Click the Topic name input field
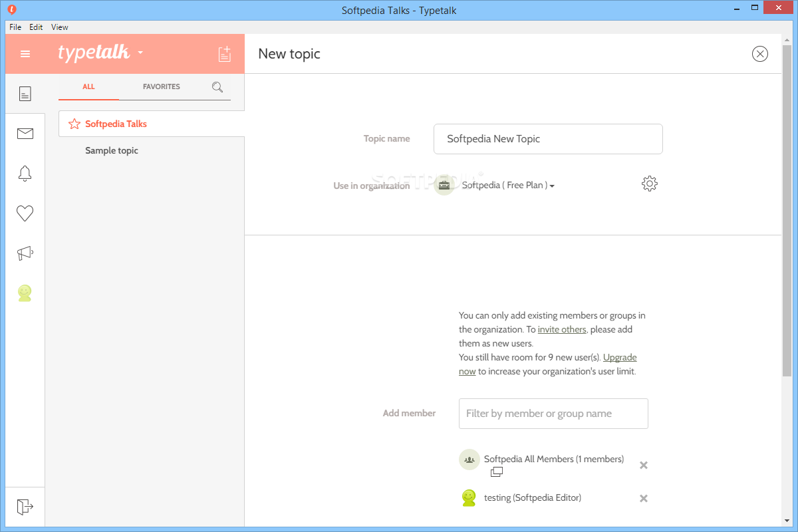This screenshot has height=532, width=798. 548,139
